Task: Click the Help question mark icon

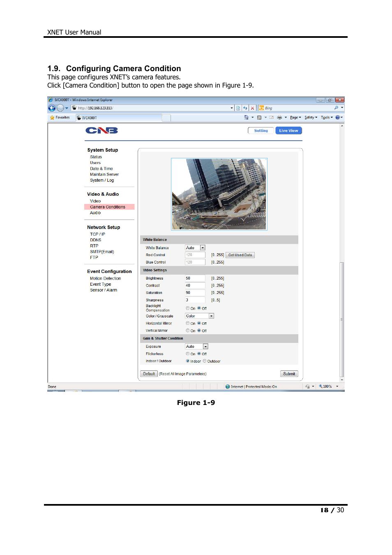Action: click(x=337, y=118)
